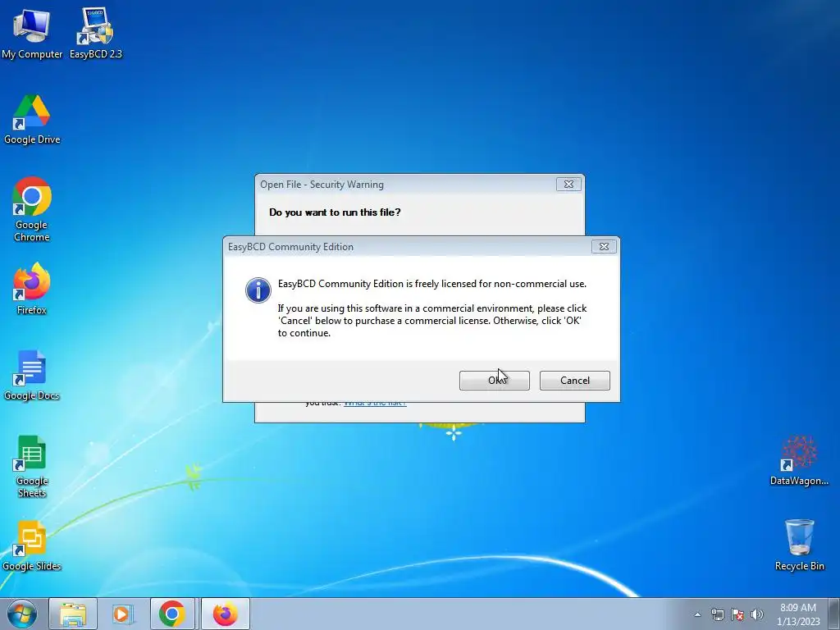Open the Action Center flag icon
The height and width of the screenshot is (630, 840).
[737, 614]
